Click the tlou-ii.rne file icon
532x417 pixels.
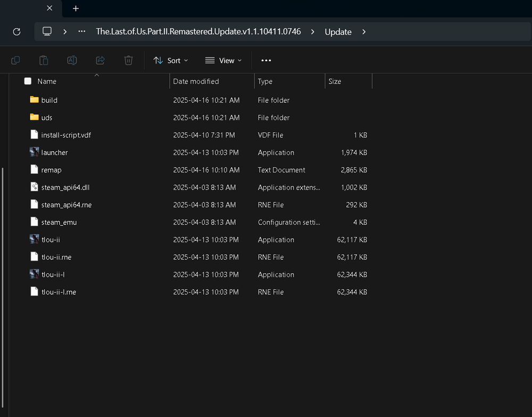coord(34,257)
